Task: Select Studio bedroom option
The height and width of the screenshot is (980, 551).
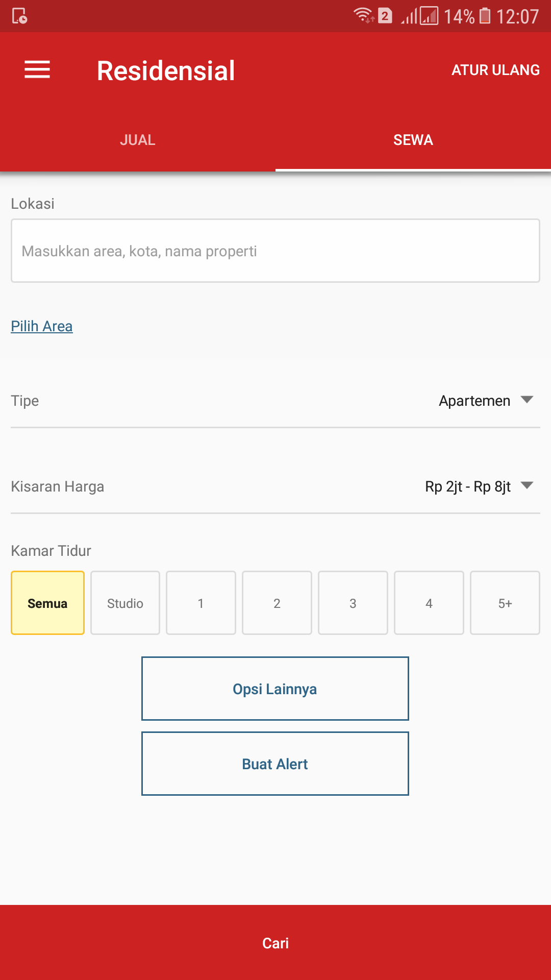Action: click(x=125, y=603)
